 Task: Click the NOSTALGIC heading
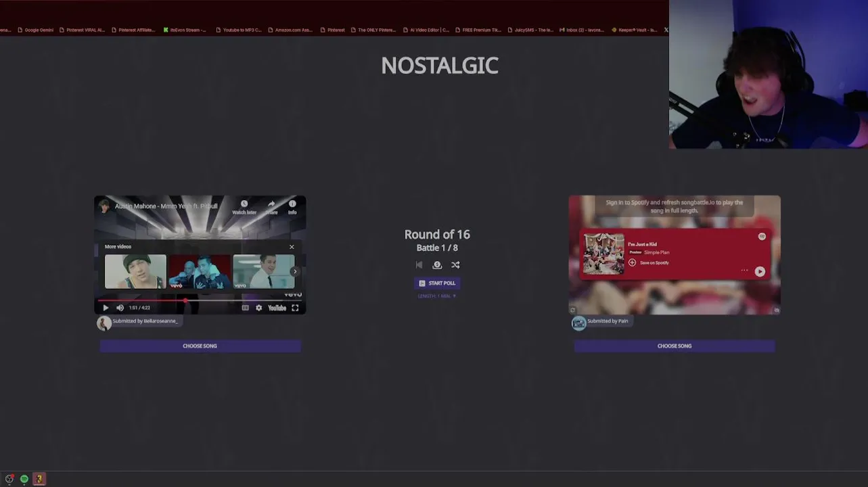coord(440,66)
